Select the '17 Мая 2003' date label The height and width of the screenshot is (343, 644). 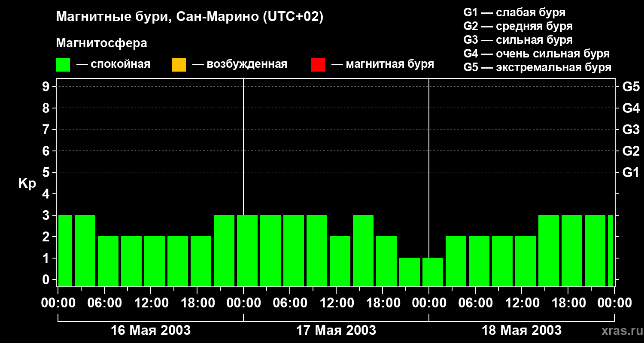click(x=336, y=330)
